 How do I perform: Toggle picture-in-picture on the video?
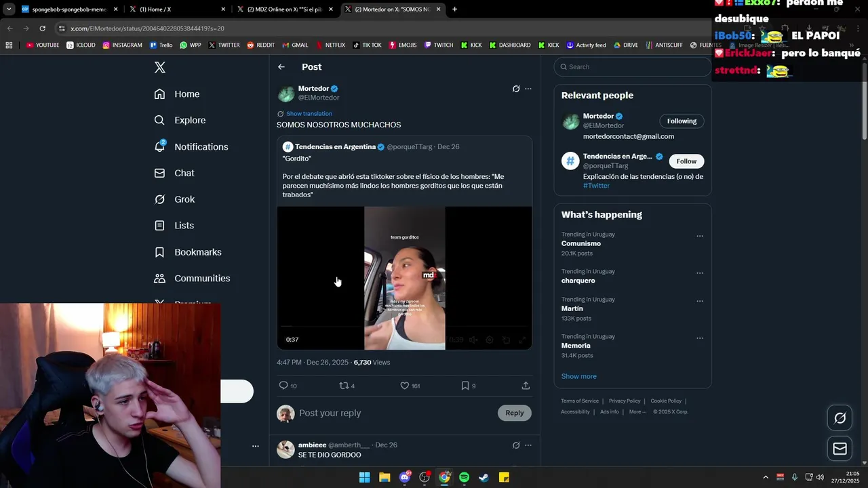pyautogui.click(x=506, y=340)
